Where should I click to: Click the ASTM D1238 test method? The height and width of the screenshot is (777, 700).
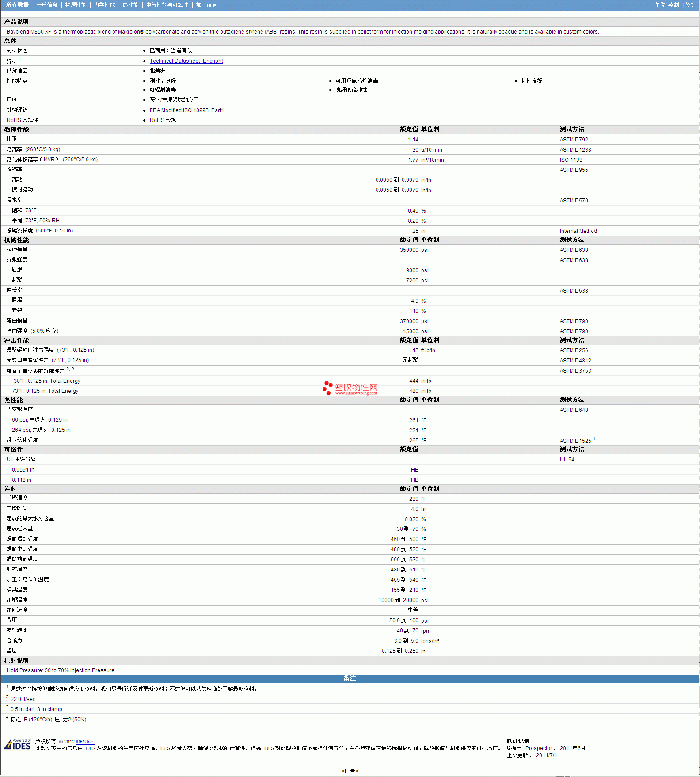tap(575, 150)
